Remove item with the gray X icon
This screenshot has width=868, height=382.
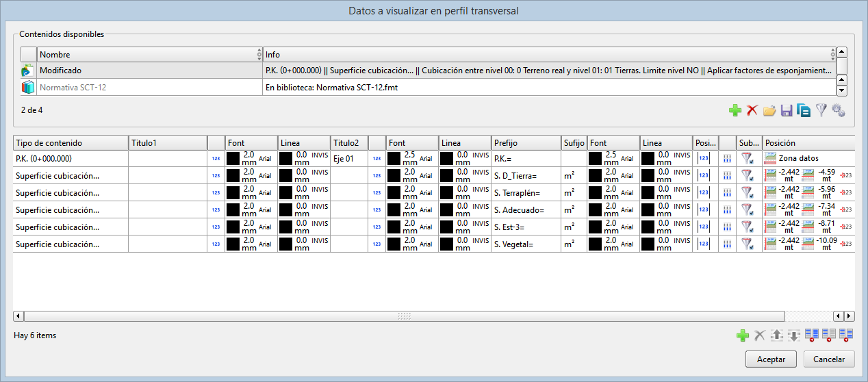tap(759, 335)
